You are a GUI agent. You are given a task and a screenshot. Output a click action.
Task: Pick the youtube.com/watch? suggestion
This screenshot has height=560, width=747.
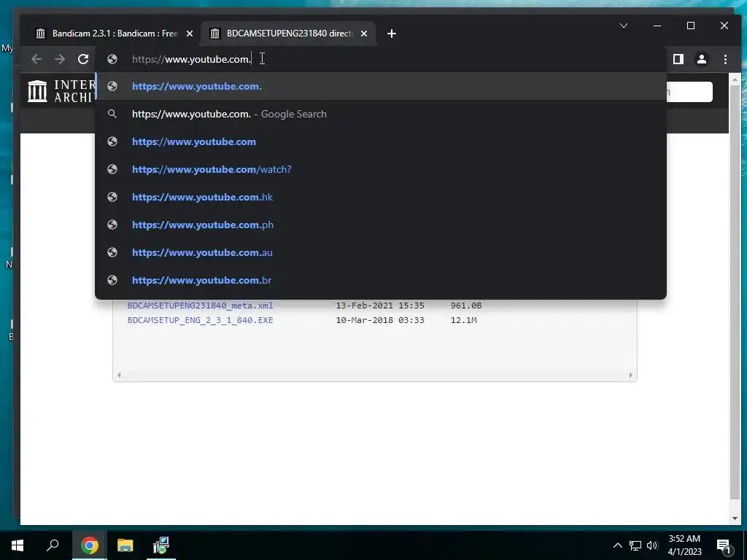pos(381,169)
